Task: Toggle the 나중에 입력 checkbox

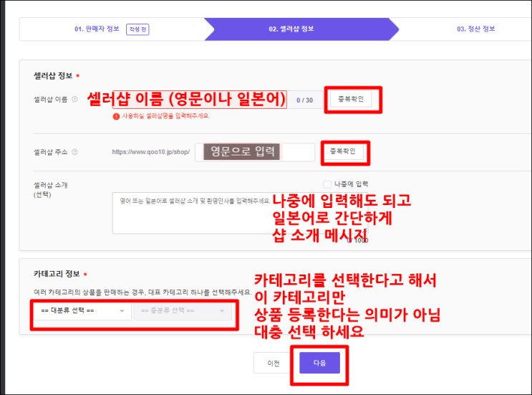Action: pyautogui.click(x=327, y=184)
